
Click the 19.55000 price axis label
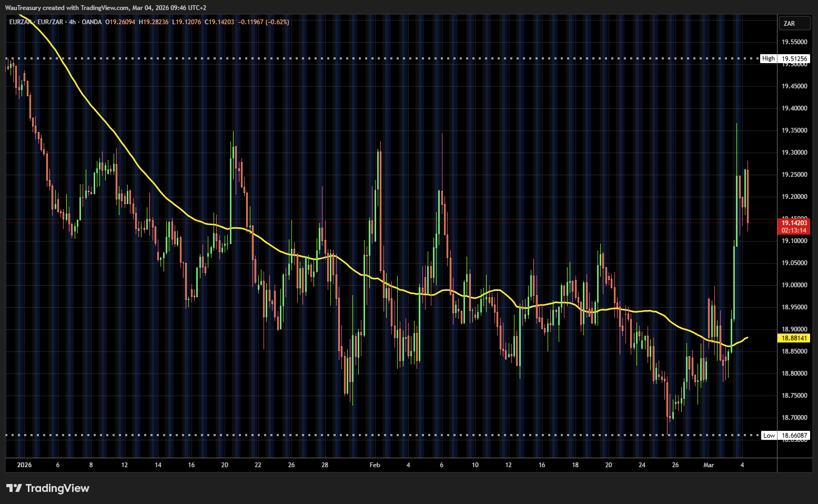coord(794,42)
